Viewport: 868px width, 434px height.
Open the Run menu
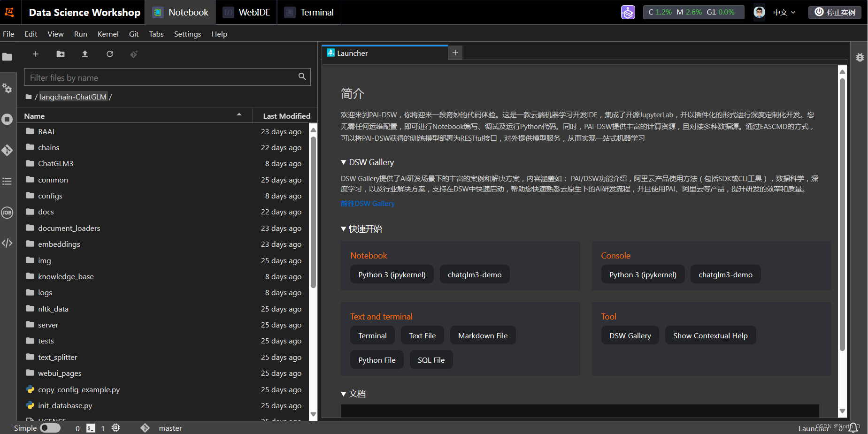pyautogui.click(x=81, y=34)
